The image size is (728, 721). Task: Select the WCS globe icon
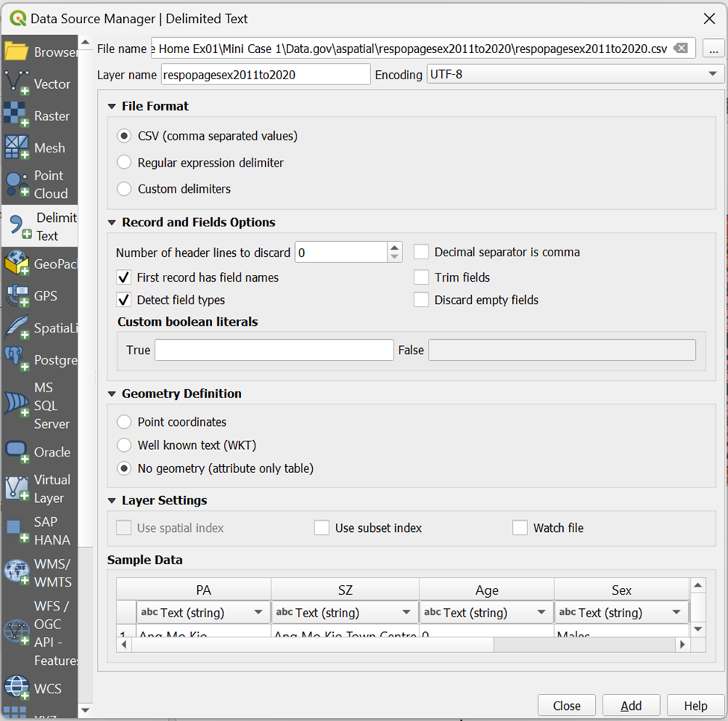(x=16, y=688)
